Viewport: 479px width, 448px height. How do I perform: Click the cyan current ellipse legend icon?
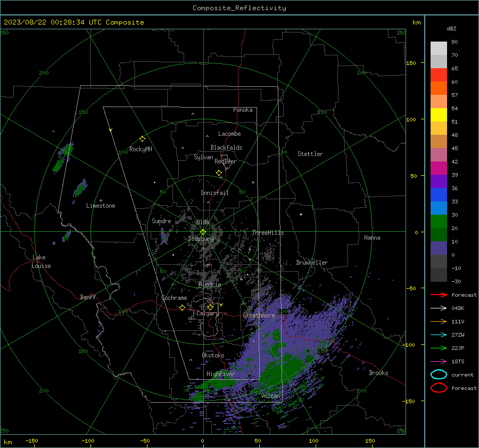pyautogui.click(x=439, y=374)
